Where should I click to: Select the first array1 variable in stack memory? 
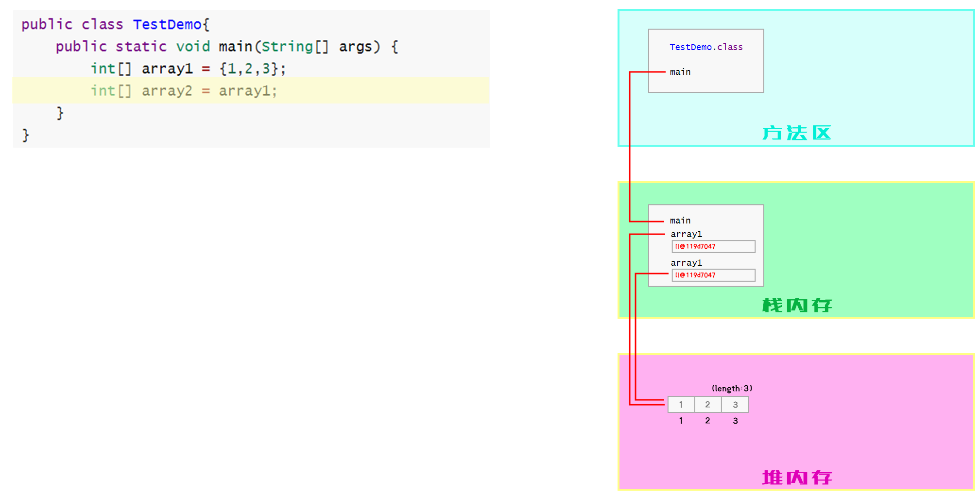pos(686,234)
